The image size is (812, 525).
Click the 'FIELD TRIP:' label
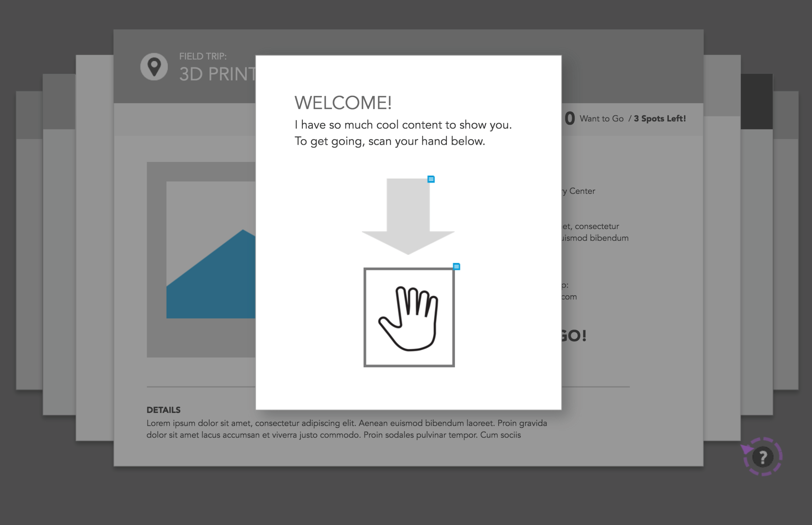203,56
